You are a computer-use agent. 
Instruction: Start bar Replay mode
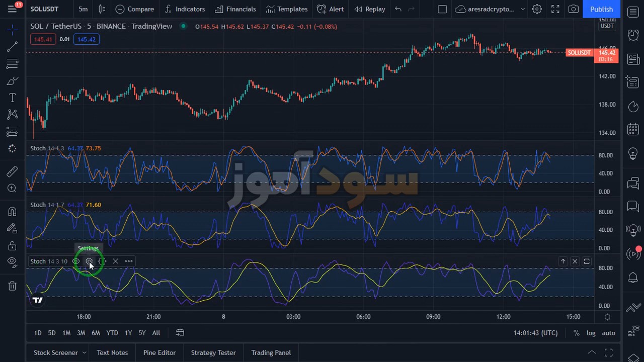(x=370, y=9)
